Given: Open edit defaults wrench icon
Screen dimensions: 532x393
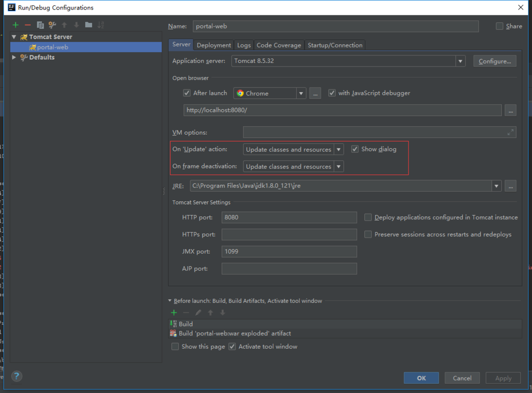Looking at the screenshot, I should click(x=52, y=25).
